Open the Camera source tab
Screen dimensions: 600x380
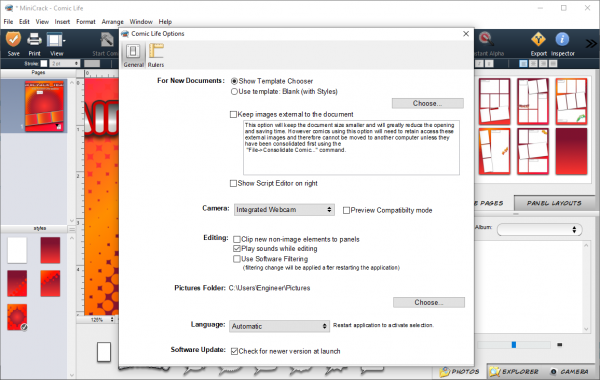coord(569,371)
